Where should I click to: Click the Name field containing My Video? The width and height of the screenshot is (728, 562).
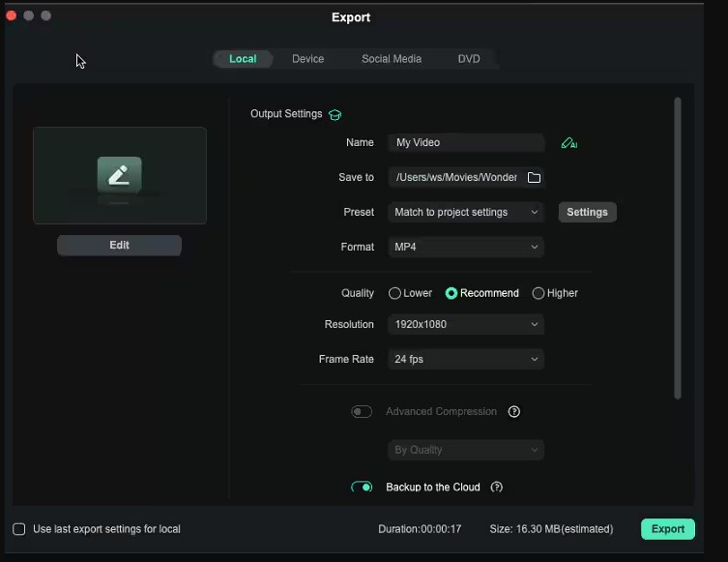coord(466,142)
